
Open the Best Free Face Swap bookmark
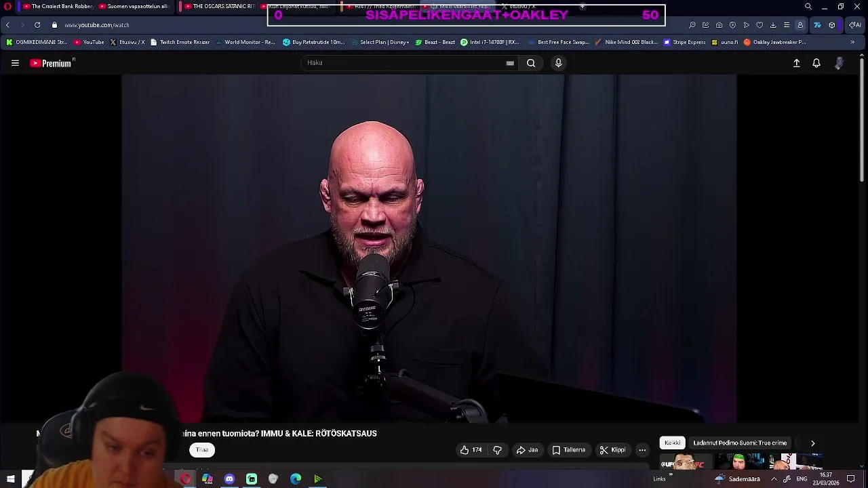558,42
